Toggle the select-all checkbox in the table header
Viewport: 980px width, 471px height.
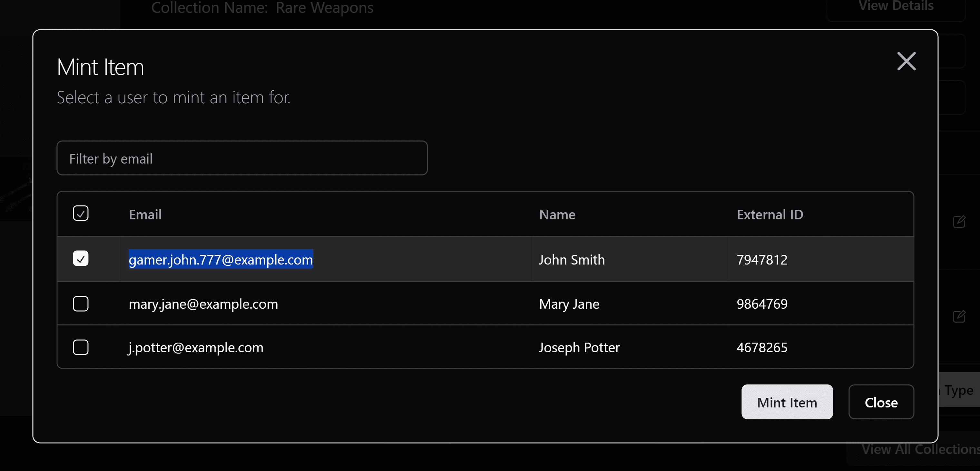tap(81, 214)
